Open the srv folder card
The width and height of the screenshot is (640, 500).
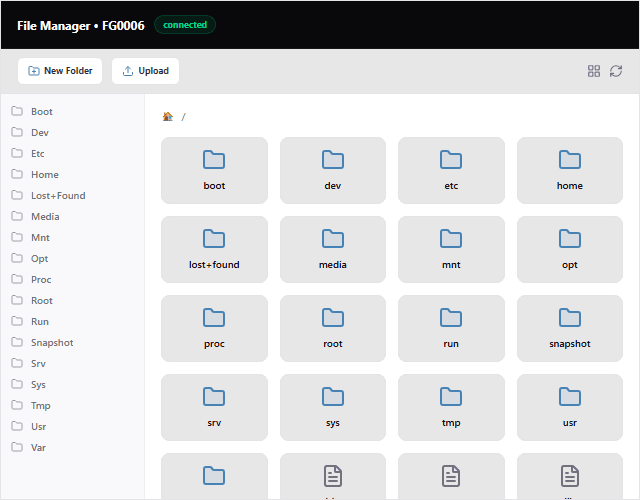(214, 407)
